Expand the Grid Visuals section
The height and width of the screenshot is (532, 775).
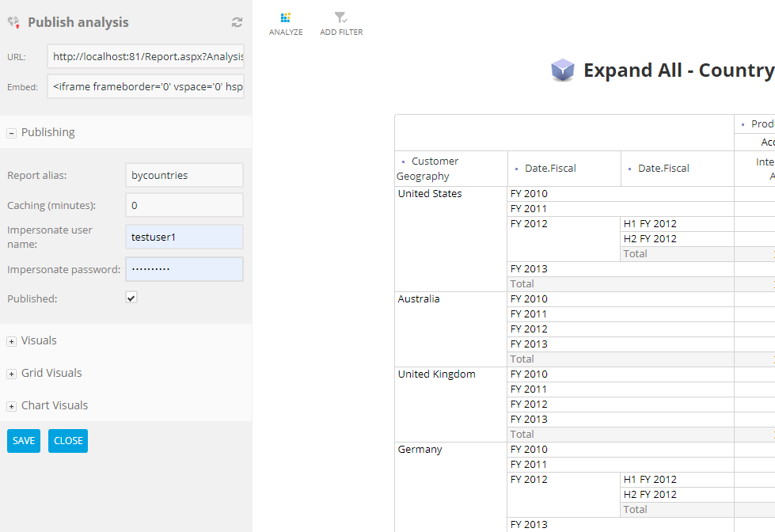pos(11,373)
